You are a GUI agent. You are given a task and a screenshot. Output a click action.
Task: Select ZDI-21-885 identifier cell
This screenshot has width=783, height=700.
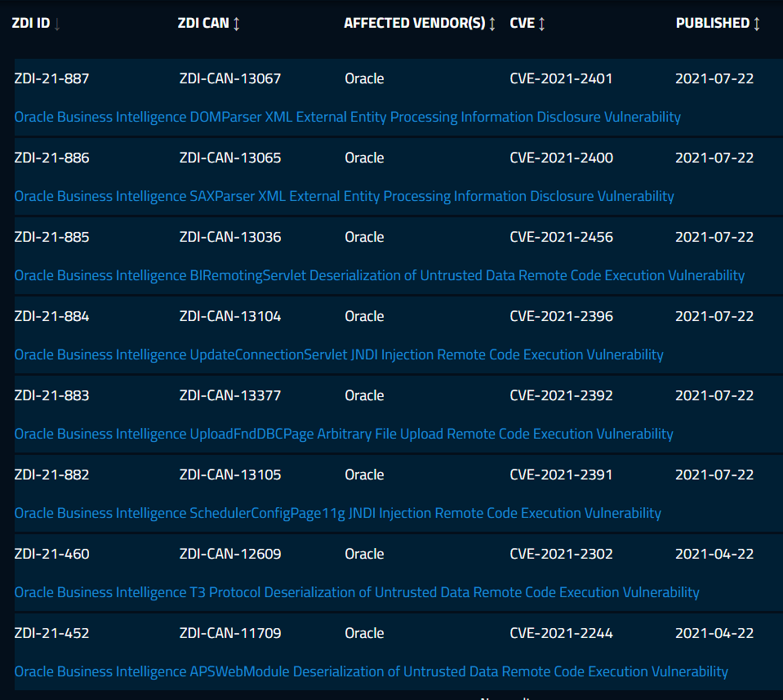tap(52, 237)
